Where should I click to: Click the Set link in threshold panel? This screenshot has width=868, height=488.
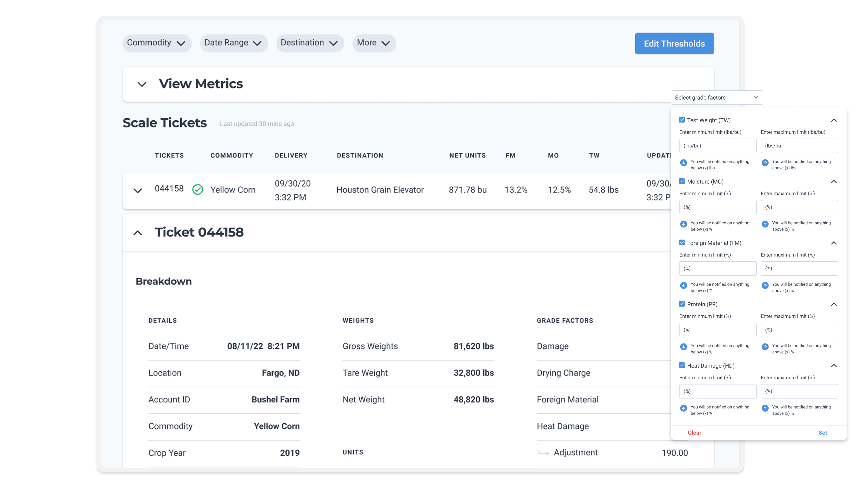coord(823,433)
